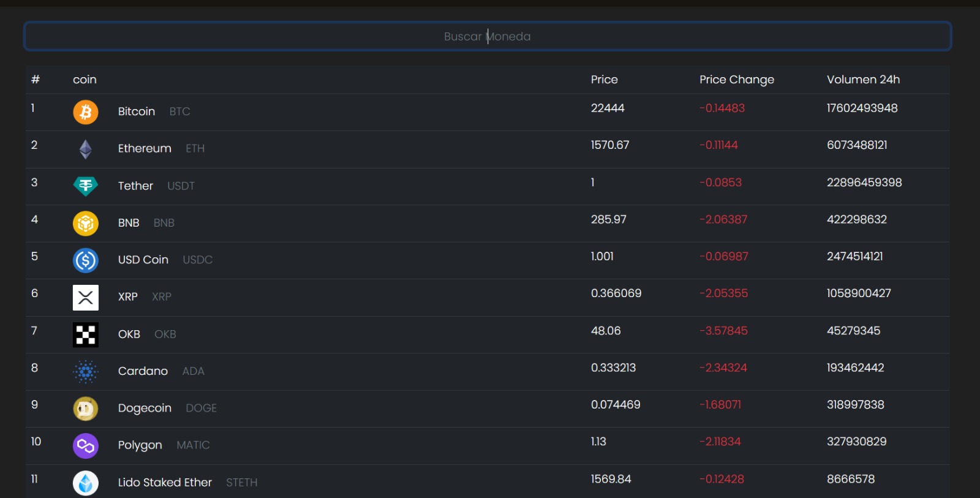Click the Polygon purple logo
Viewport: 980px width, 498px height.
86,446
